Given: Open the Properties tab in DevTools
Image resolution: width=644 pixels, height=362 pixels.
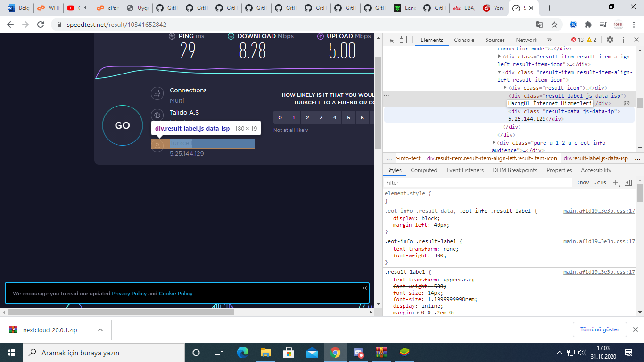Looking at the screenshot, I should [559, 170].
